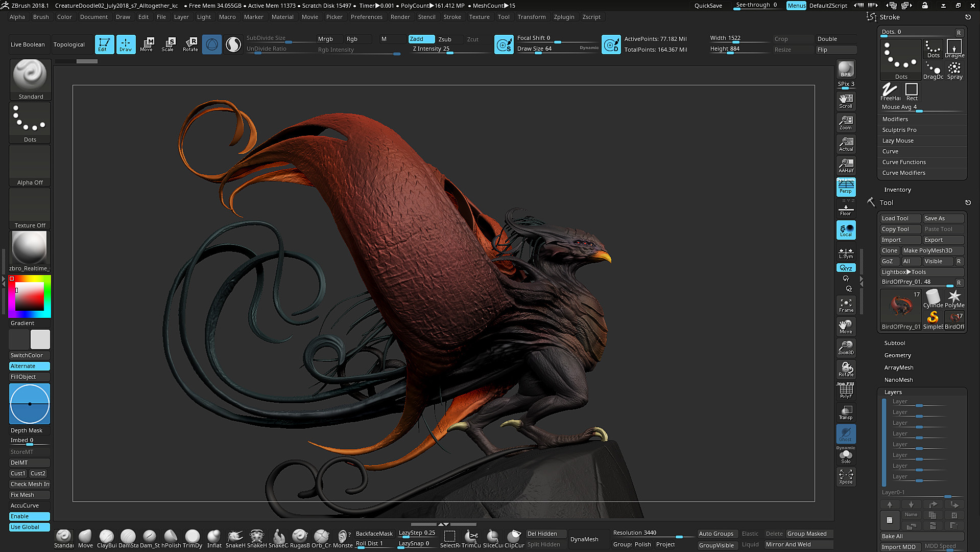Image resolution: width=980 pixels, height=552 pixels.
Task: Click the Zoom3D navigation icon
Action: pos(846,348)
